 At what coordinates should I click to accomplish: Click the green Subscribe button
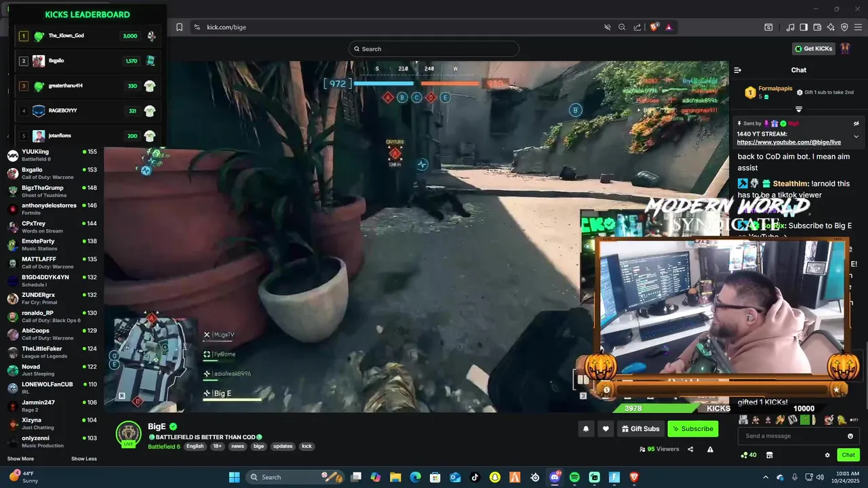(693, 428)
